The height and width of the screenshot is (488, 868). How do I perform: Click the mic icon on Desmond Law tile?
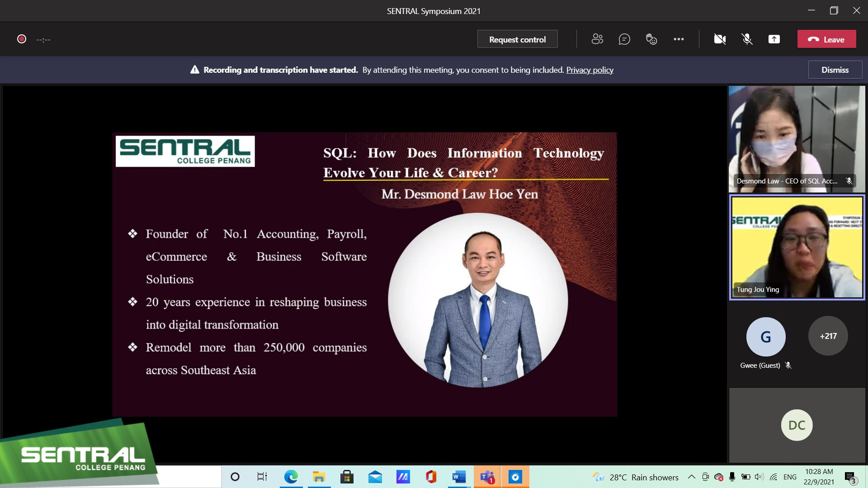click(849, 181)
